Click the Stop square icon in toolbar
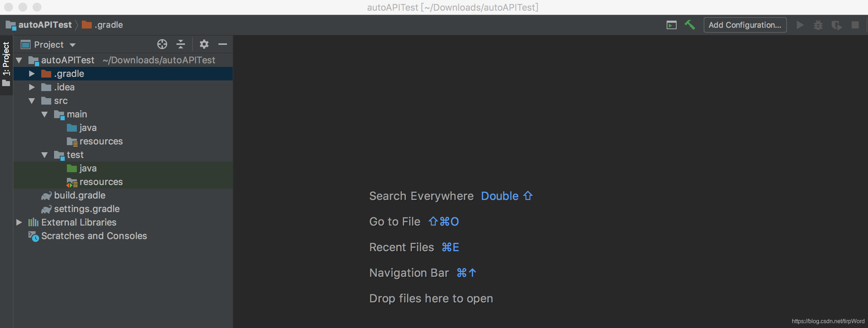The height and width of the screenshot is (328, 868). (x=855, y=25)
